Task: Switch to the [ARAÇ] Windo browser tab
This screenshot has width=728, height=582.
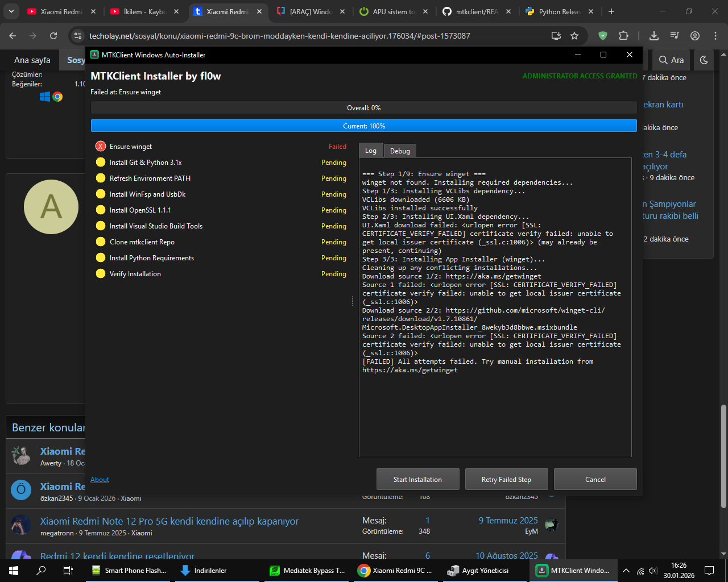Action: tap(311, 11)
